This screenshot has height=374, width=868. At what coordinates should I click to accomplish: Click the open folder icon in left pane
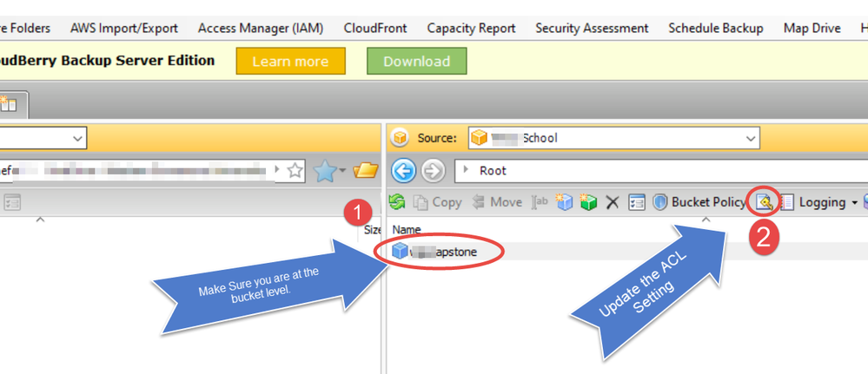click(x=365, y=171)
